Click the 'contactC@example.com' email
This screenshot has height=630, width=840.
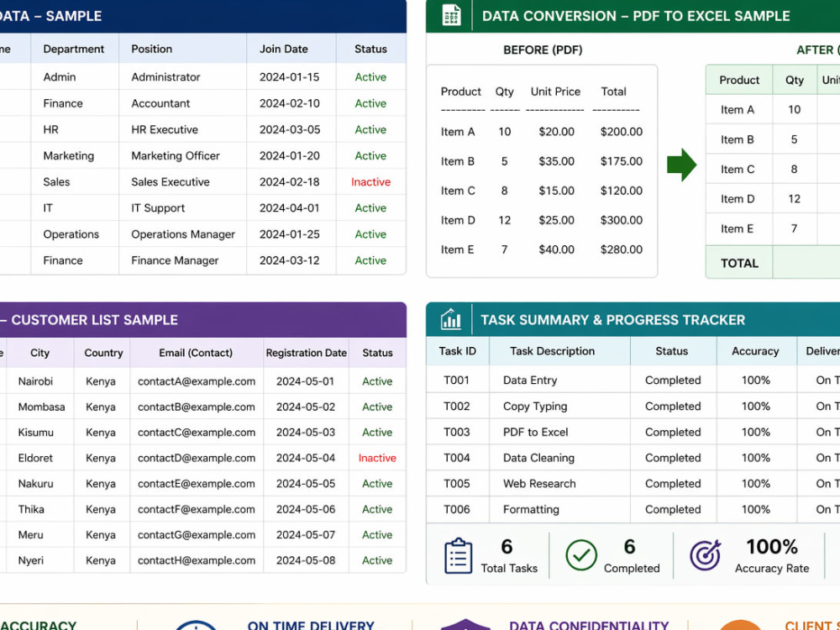(196, 432)
